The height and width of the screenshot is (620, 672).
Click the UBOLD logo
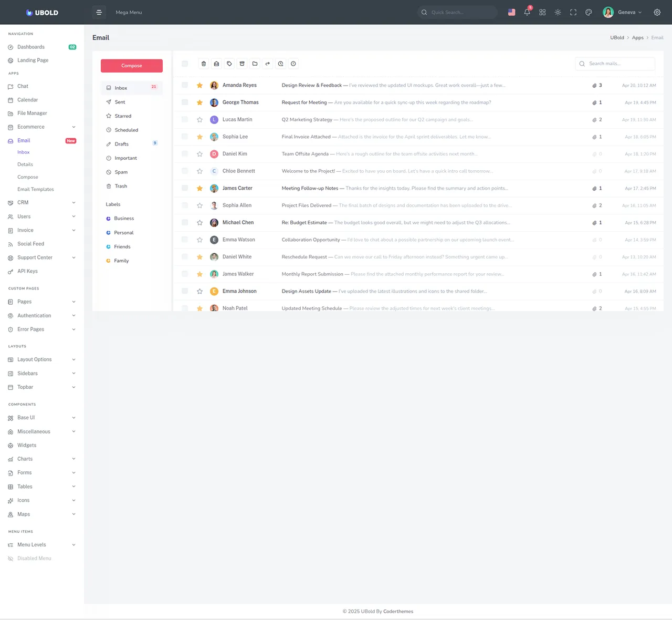(42, 12)
